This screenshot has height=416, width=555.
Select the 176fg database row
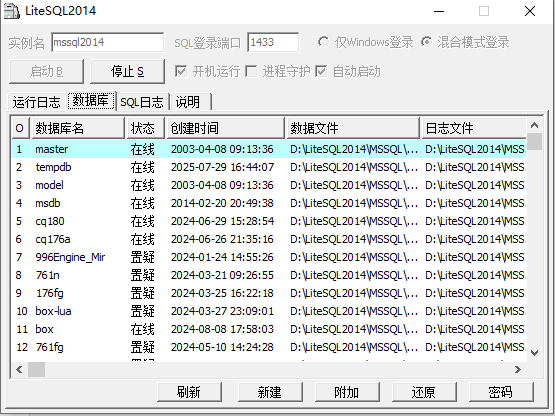269,294
